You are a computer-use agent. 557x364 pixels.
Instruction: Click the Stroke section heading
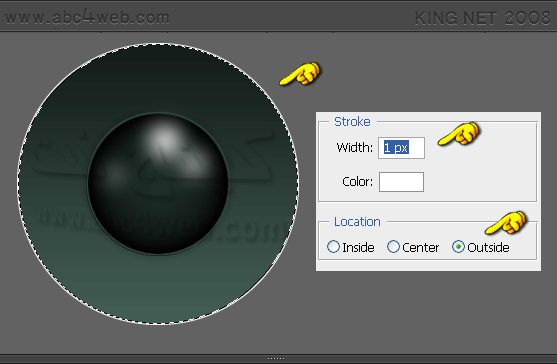pyautogui.click(x=352, y=121)
